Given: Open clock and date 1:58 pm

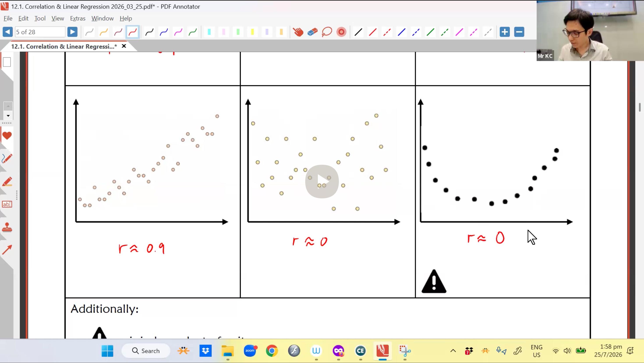Looking at the screenshot, I should coord(608,351).
